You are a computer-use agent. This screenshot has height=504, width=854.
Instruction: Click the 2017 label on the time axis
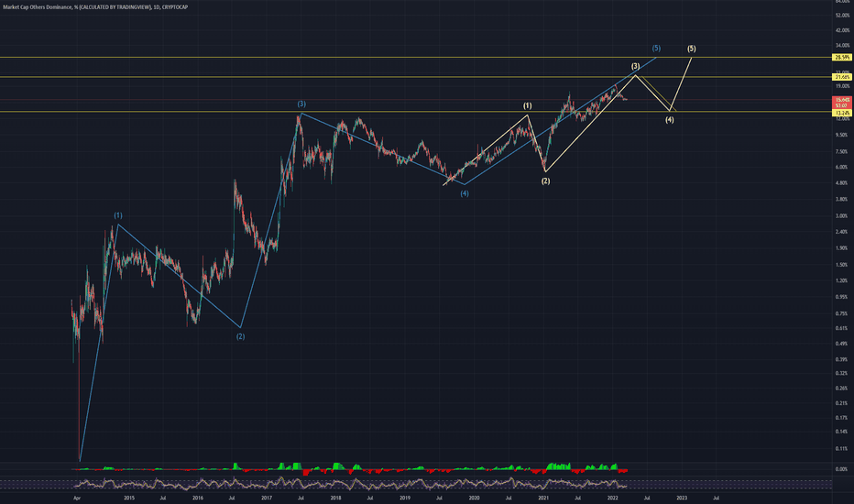pyautogui.click(x=267, y=498)
